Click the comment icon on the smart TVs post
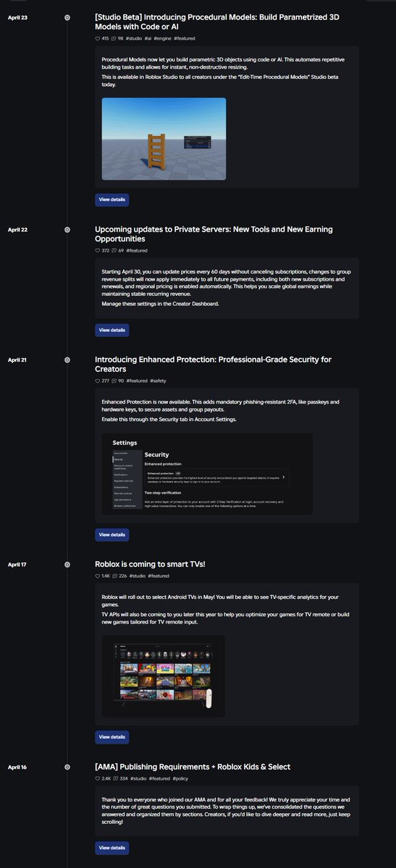The image size is (396, 868). coord(115,576)
